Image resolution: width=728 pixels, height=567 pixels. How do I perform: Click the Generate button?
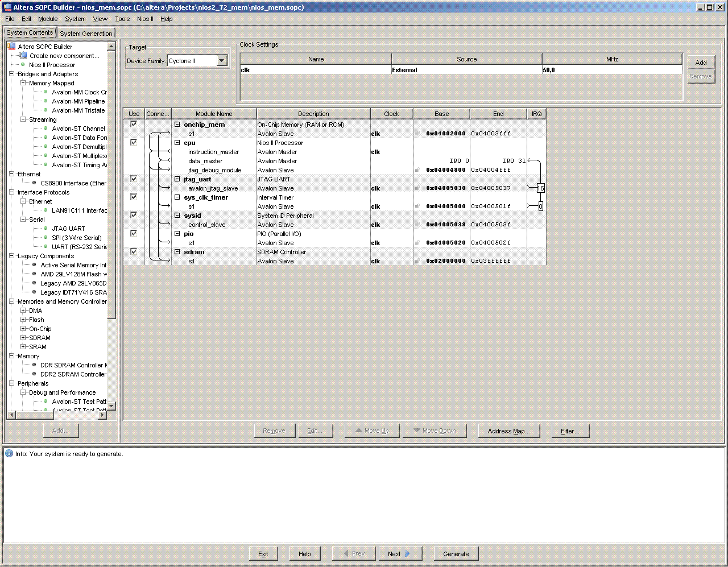point(456,554)
